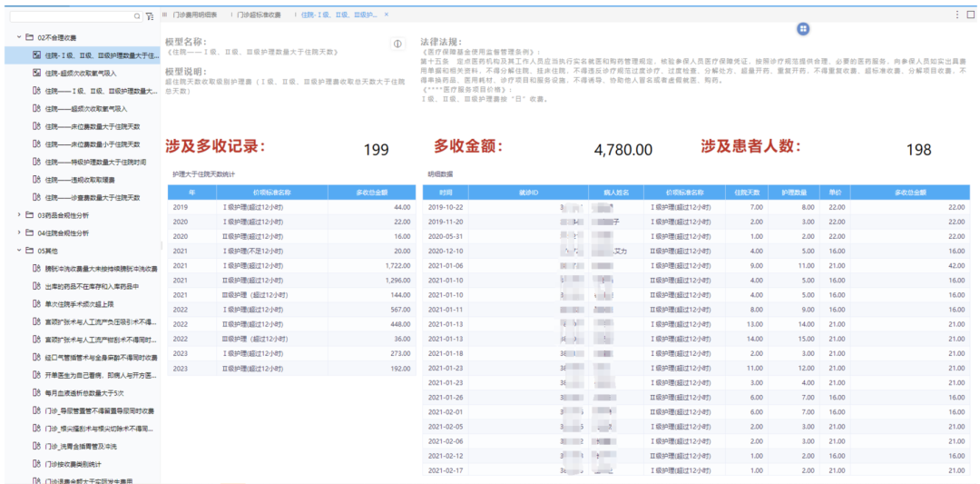980x484 pixels.
Task: Click the 多收金额 value 4,780.00
Action: 623,150
